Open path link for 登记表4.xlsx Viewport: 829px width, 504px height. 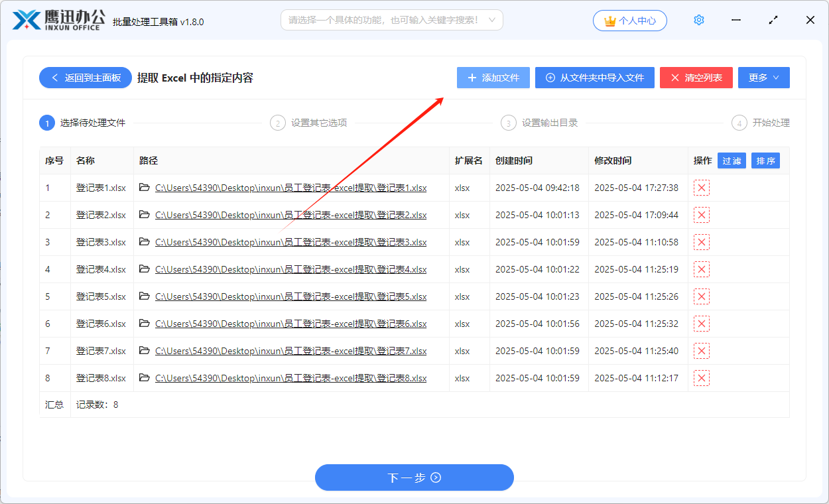coord(290,269)
